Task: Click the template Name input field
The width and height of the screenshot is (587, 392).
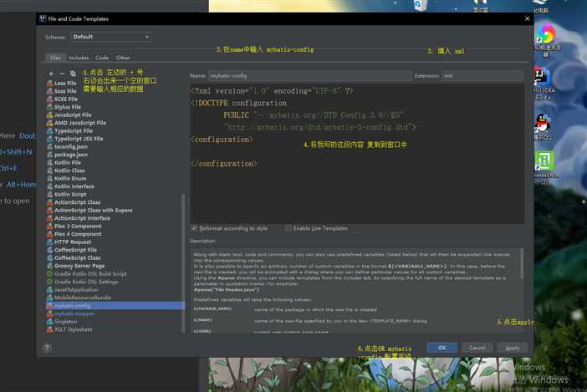Action: [310, 76]
